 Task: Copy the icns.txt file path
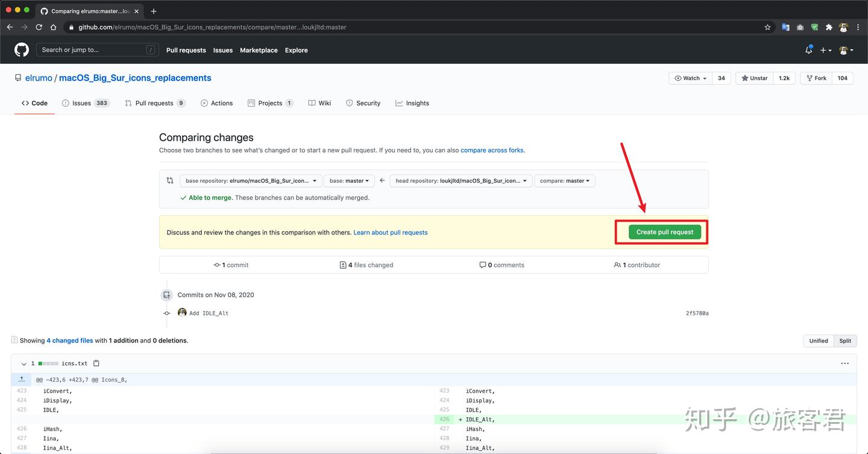pos(96,364)
